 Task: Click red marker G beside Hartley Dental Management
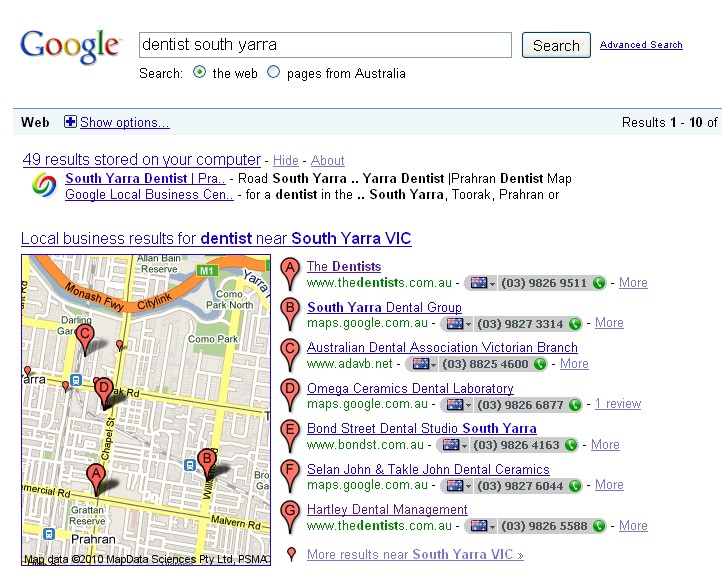click(x=290, y=518)
